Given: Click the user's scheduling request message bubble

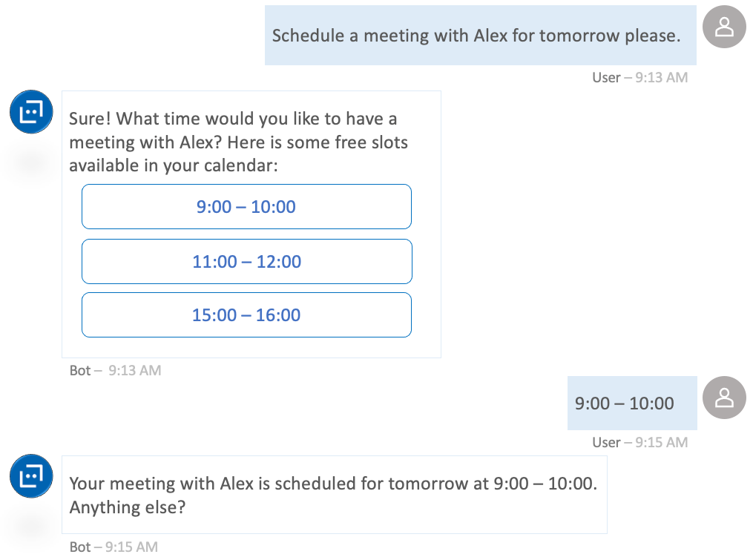Looking at the screenshot, I should (x=480, y=35).
